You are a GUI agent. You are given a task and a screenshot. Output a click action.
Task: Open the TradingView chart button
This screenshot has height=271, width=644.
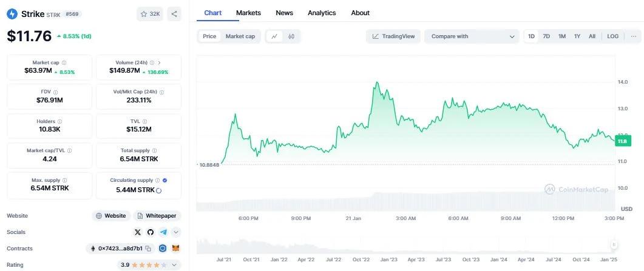(393, 36)
